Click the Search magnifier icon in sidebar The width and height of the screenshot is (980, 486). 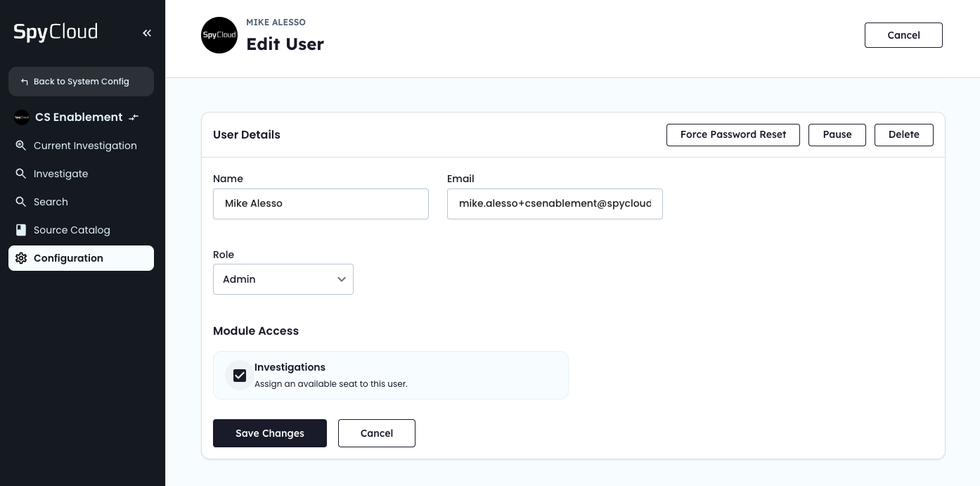(21, 202)
